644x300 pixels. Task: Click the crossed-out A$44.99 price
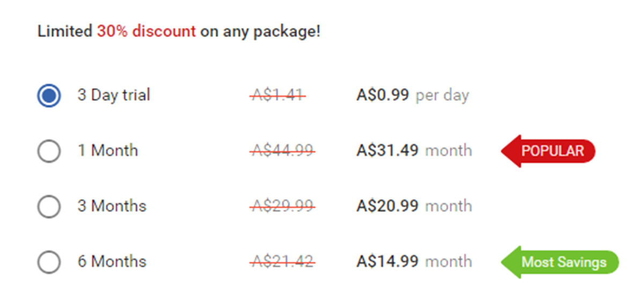pyautogui.click(x=282, y=151)
